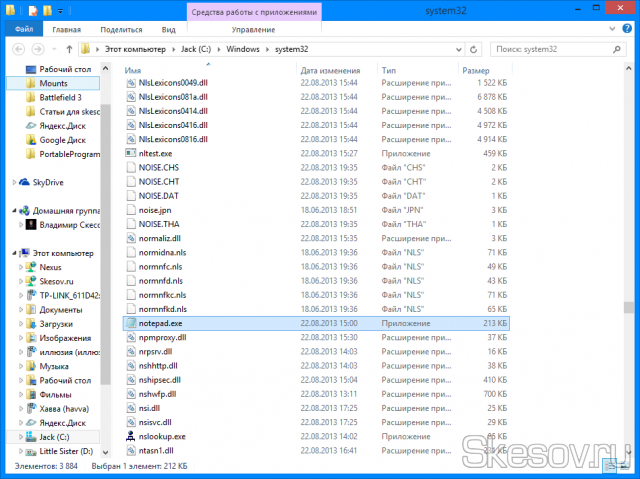Click the Яндекс.Диск favorites icon
The width and height of the screenshot is (640, 479).
point(30,126)
